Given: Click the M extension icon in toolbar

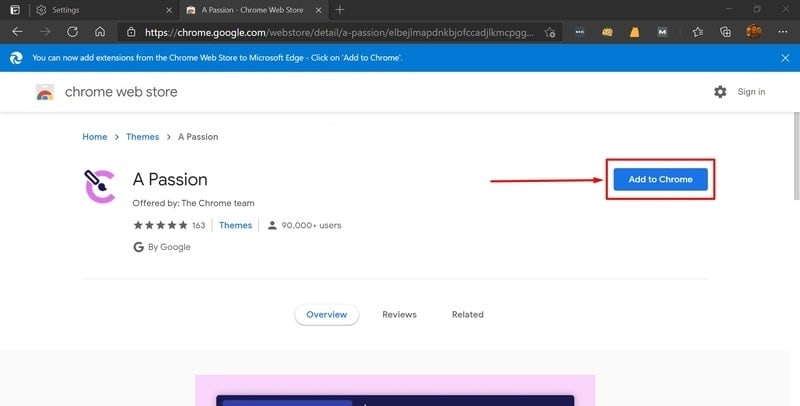Looking at the screenshot, I should click(x=662, y=32).
